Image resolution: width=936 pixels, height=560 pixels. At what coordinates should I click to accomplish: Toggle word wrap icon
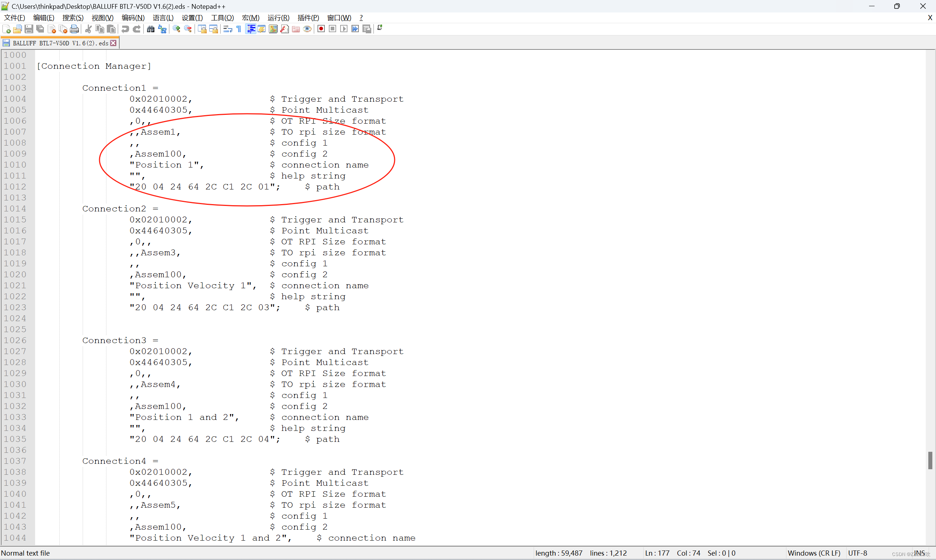coord(228,29)
